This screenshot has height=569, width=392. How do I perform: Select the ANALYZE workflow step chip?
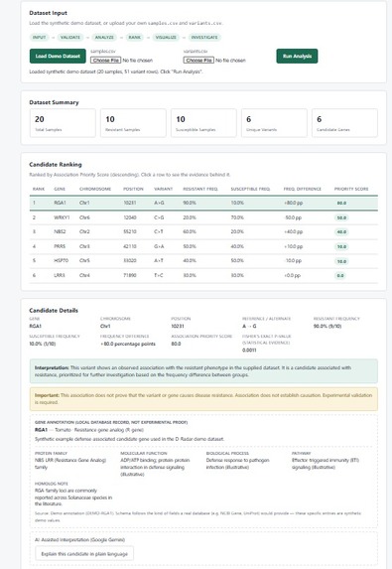click(104, 38)
